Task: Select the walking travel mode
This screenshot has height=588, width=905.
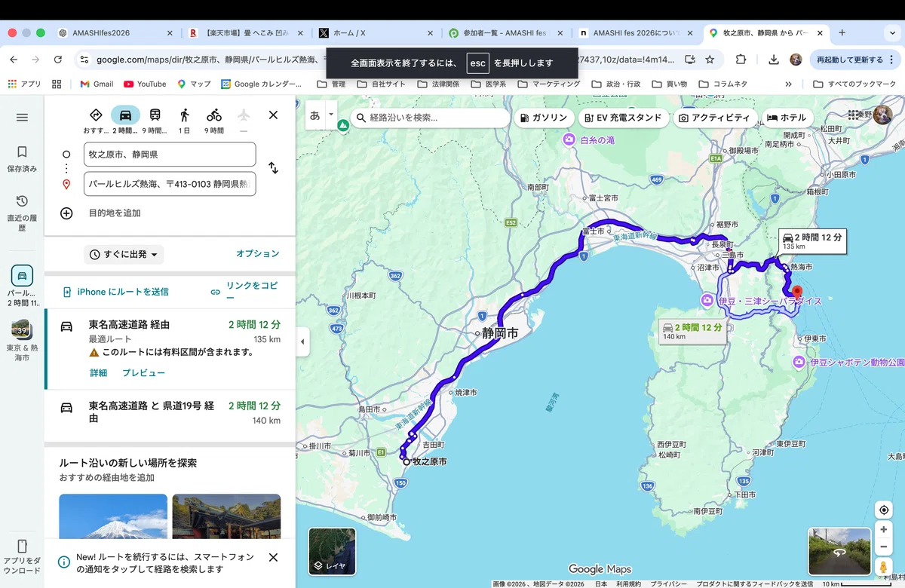Action: click(184, 115)
